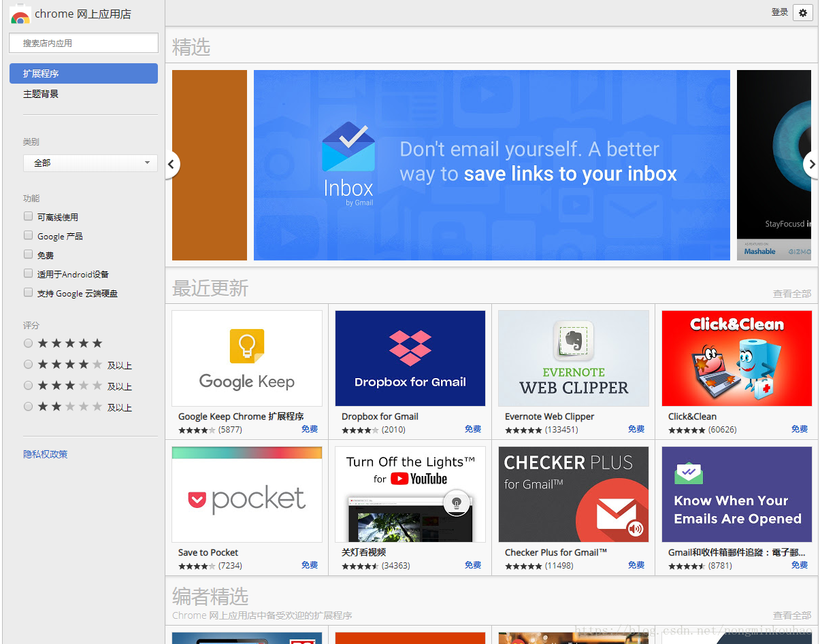Click the Inbox by Gmail envelope icon
The height and width of the screenshot is (644, 820).
coord(348,147)
